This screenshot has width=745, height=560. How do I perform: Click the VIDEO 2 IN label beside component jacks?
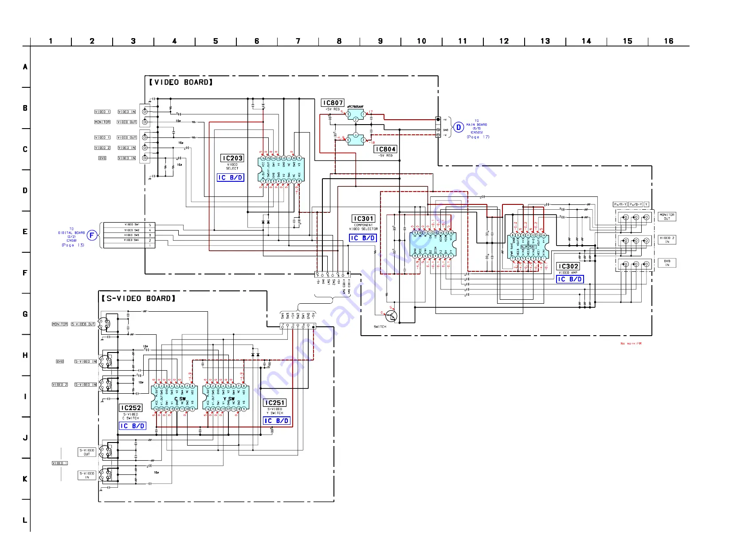coord(667,240)
